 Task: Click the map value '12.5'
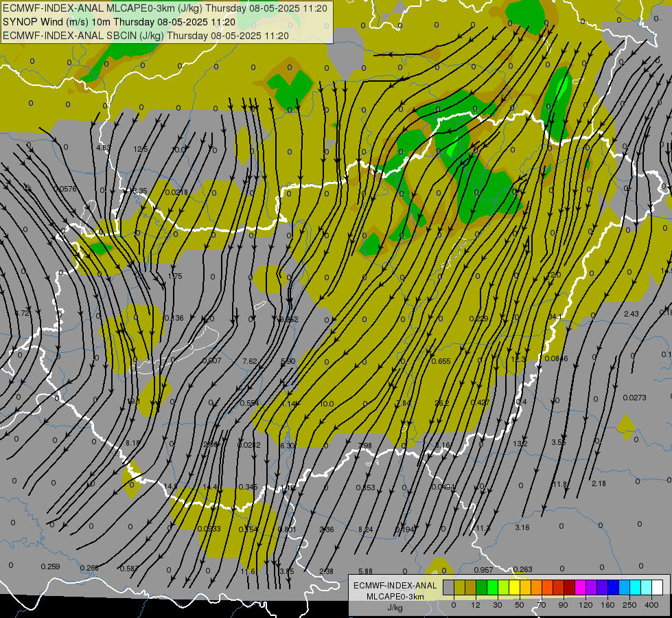click(141, 149)
